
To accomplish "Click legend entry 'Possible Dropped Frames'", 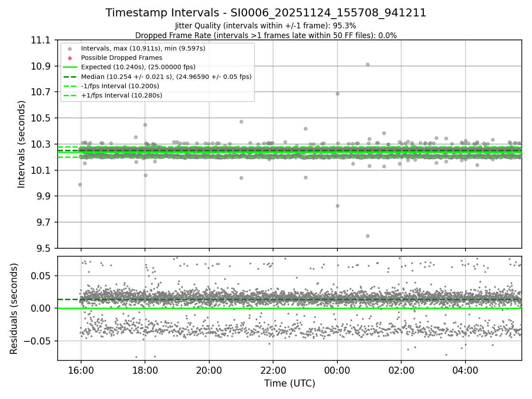I will 121,58.
